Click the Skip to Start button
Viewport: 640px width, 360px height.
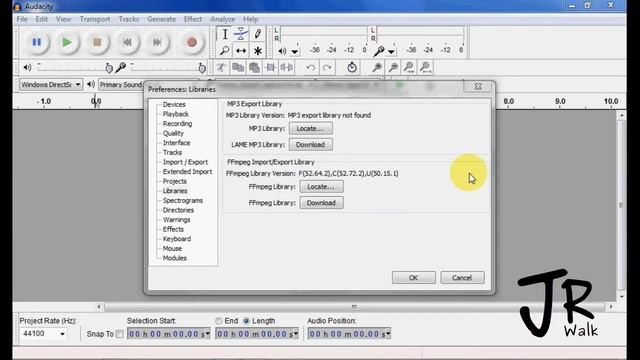click(127, 42)
